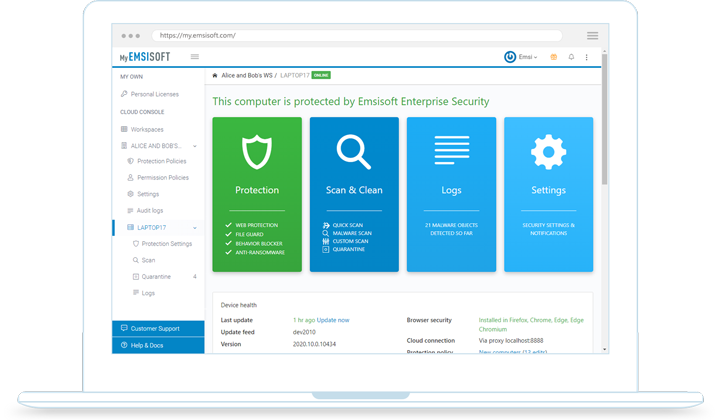Select LAPTOP17 in sidebar
Image resolution: width=718 pixels, height=420 pixels.
pos(152,228)
